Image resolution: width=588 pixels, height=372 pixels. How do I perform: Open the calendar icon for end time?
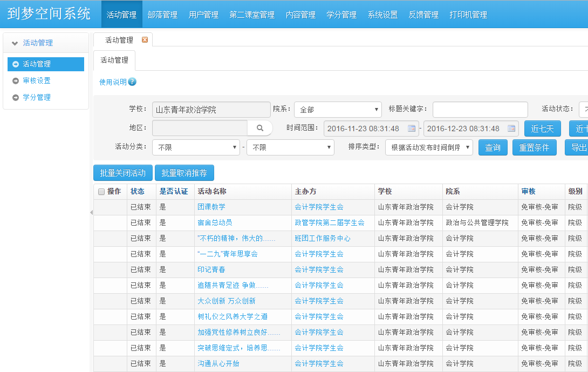tap(511, 128)
